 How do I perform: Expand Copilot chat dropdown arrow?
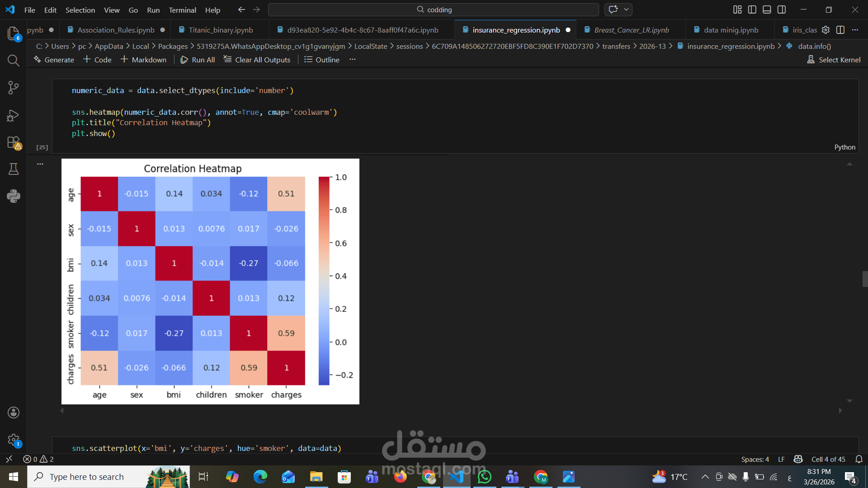pyautogui.click(x=626, y=9)
